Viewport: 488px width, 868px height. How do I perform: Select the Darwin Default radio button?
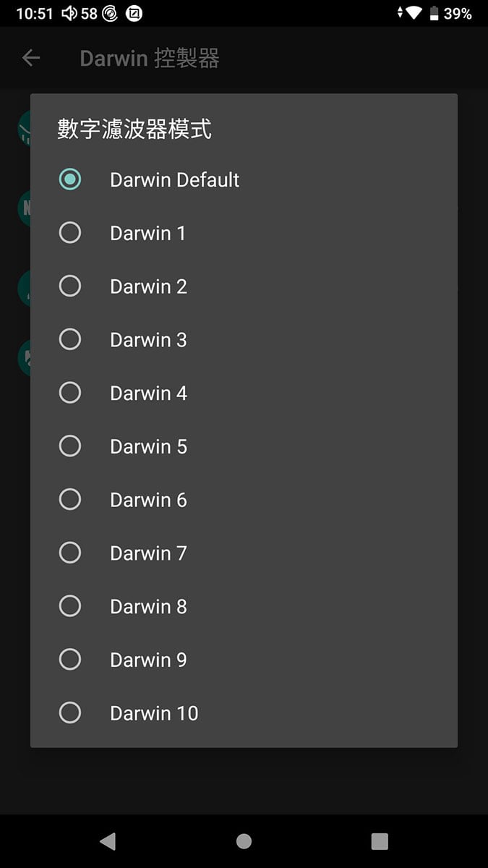[70, 179]
